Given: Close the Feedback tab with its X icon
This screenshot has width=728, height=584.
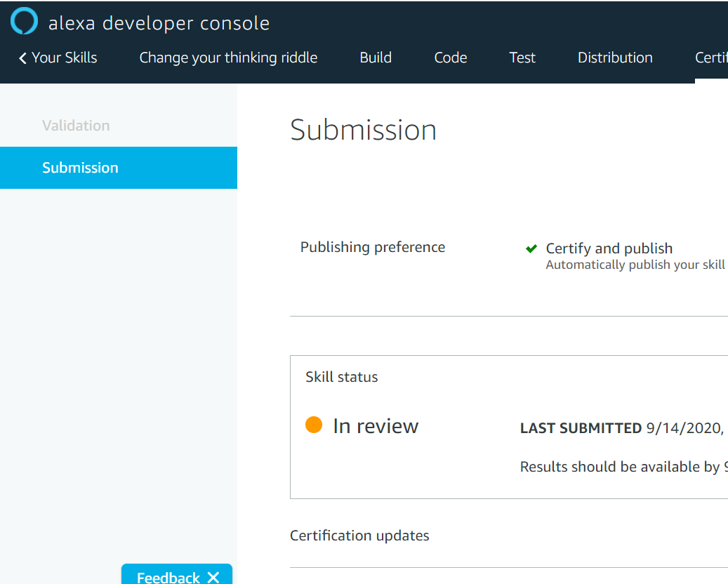Looking at the screenshot, I should [213, 578].
